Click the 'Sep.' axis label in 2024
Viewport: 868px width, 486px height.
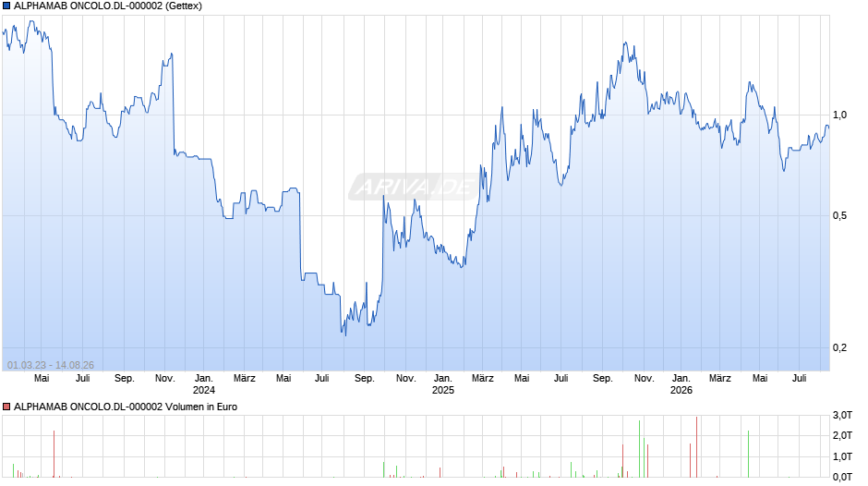pos(364,379)
